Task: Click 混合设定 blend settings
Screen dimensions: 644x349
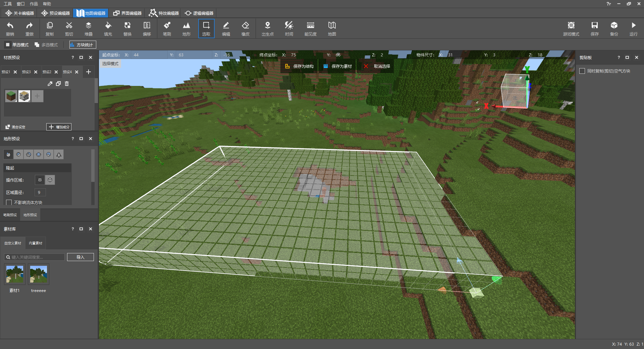Action: (15, 127)
